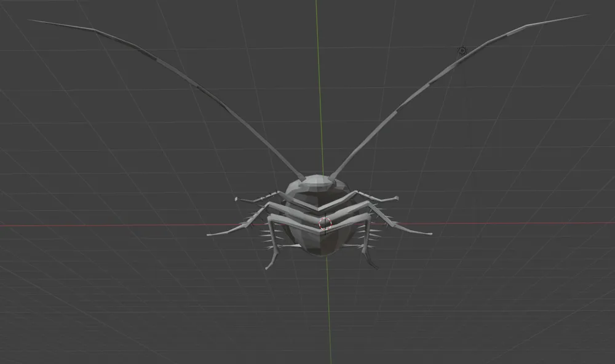The image size is (615, 364).
Task: Select the point light object icon
Action: pos(462,50)
